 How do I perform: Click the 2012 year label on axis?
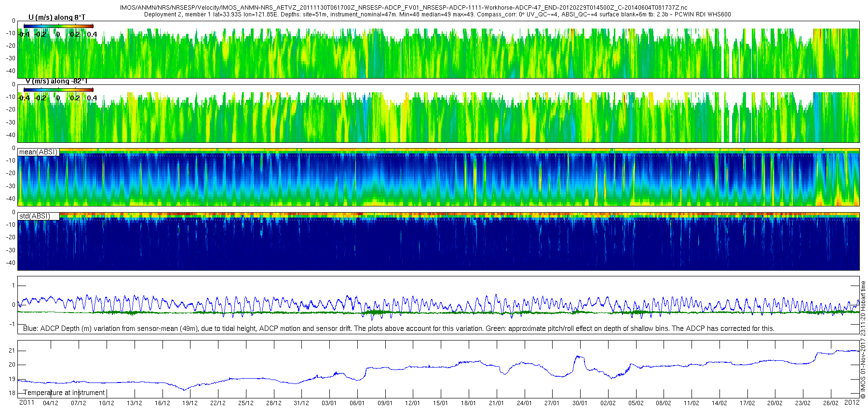pyautogui.click(x=852, y=403)
